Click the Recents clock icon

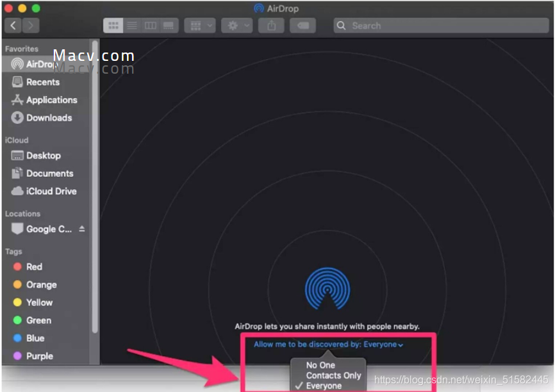(17, 82)
